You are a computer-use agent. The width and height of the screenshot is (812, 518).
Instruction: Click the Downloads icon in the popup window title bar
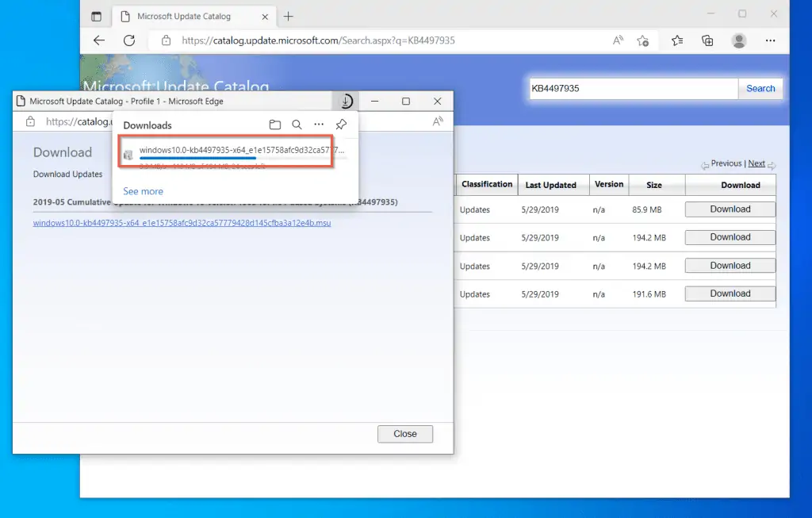[x=346, y=101]
